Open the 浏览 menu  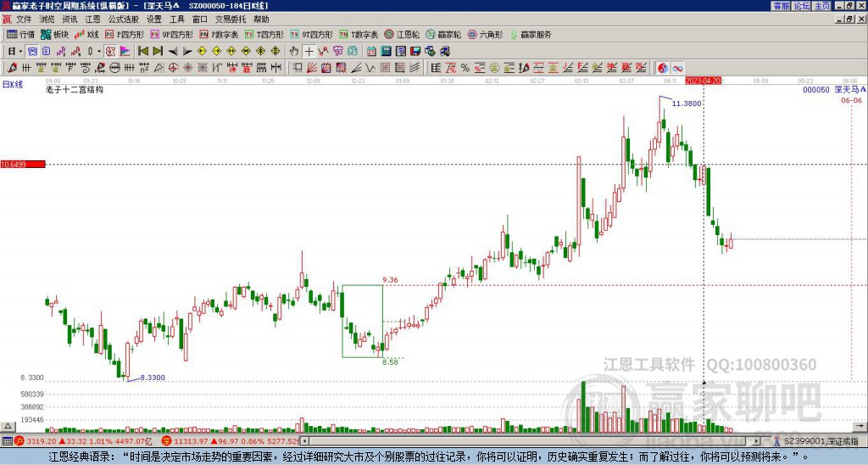pos(47,20)
